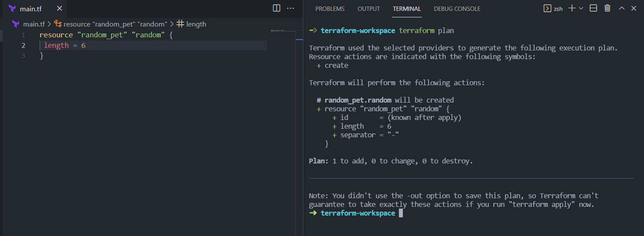Kill the terminal using the trash icon

607,8
